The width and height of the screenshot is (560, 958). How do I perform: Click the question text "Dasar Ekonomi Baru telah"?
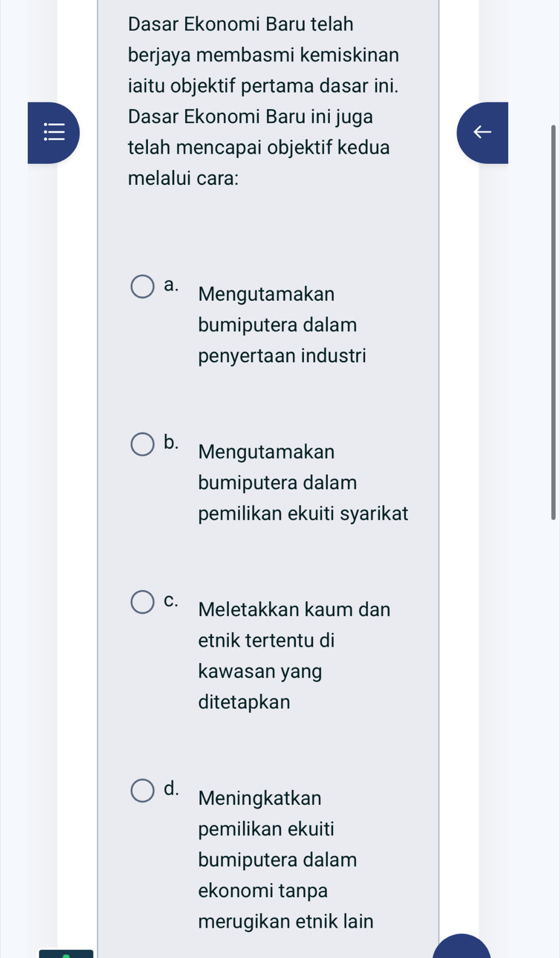pyautogui.click(x=240, y=24)
